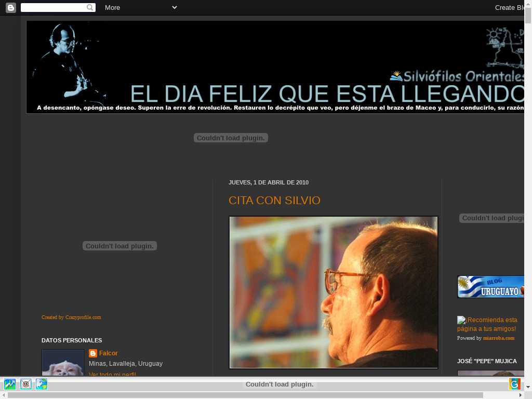Image resolution: width=532 pixels, height=399 pixels.
Task: Click the vertical scrollbar down arrow
Action: pos(528,387)
